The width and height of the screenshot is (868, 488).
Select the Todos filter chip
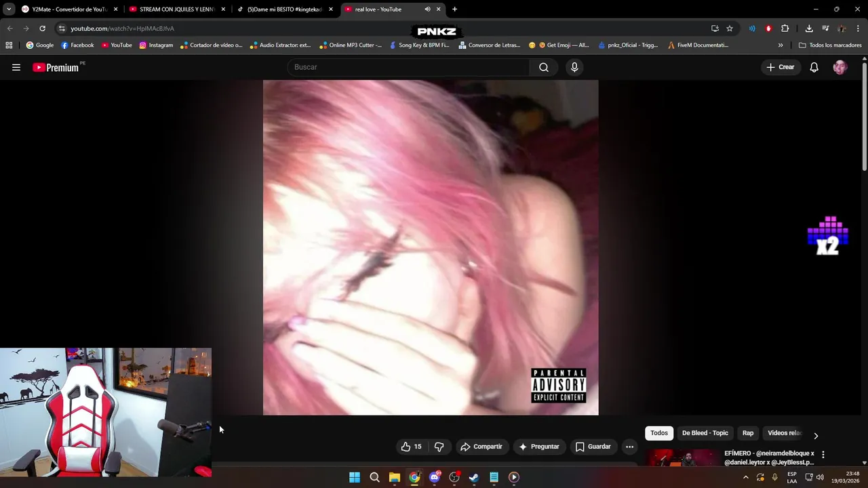[659, 433]
